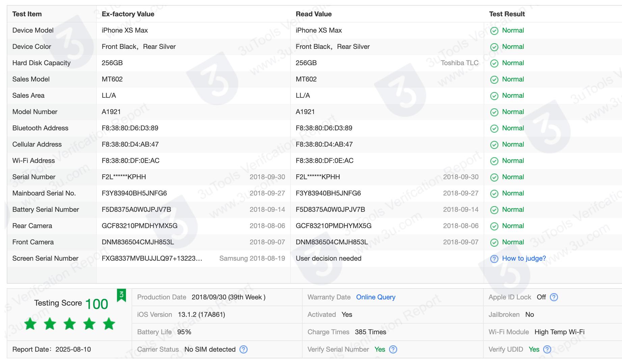Click the question icon beside How to judge
Screen dimensions: 622x364
tap(494, 259)
